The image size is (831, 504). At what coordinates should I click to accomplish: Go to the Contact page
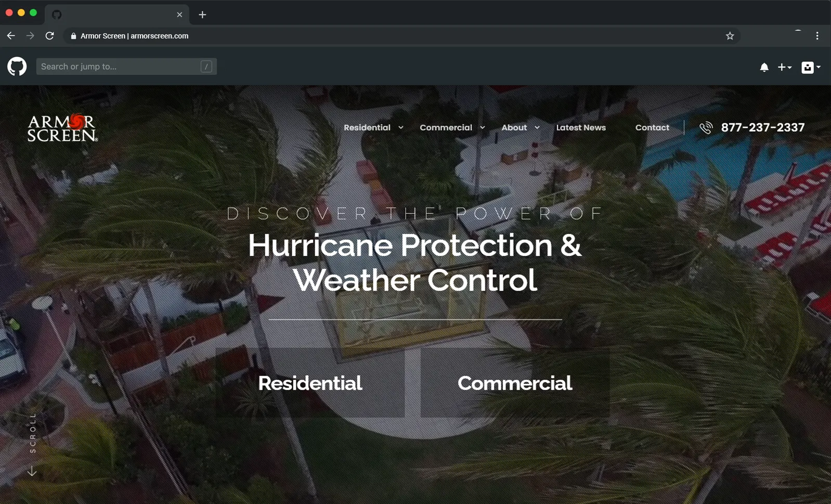652,128
